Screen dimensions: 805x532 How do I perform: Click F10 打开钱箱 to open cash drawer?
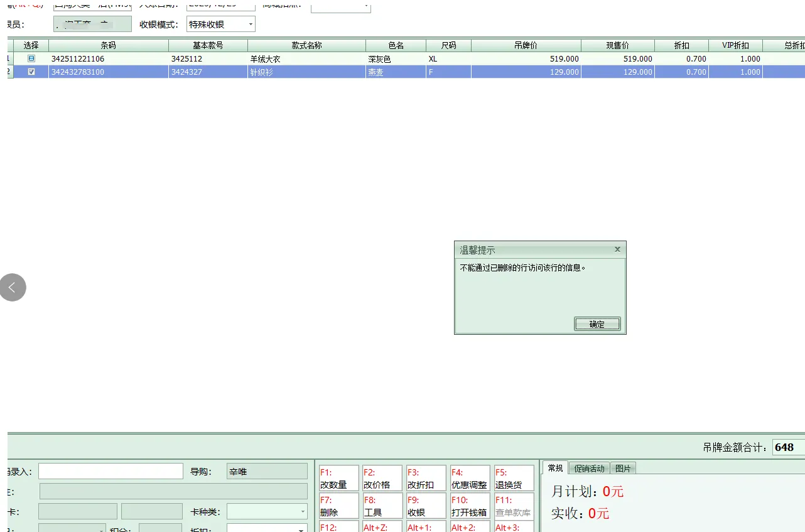click(x=469, y=506)
